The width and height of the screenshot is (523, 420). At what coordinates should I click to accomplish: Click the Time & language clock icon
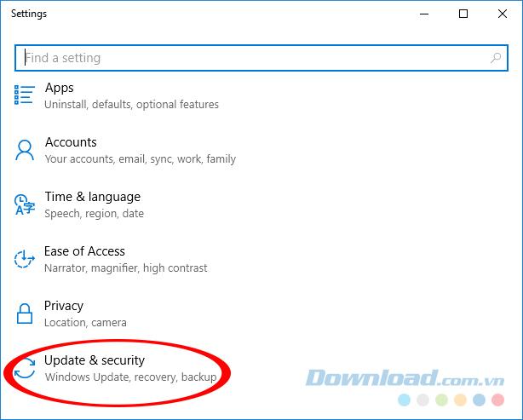tap(25, 204)
